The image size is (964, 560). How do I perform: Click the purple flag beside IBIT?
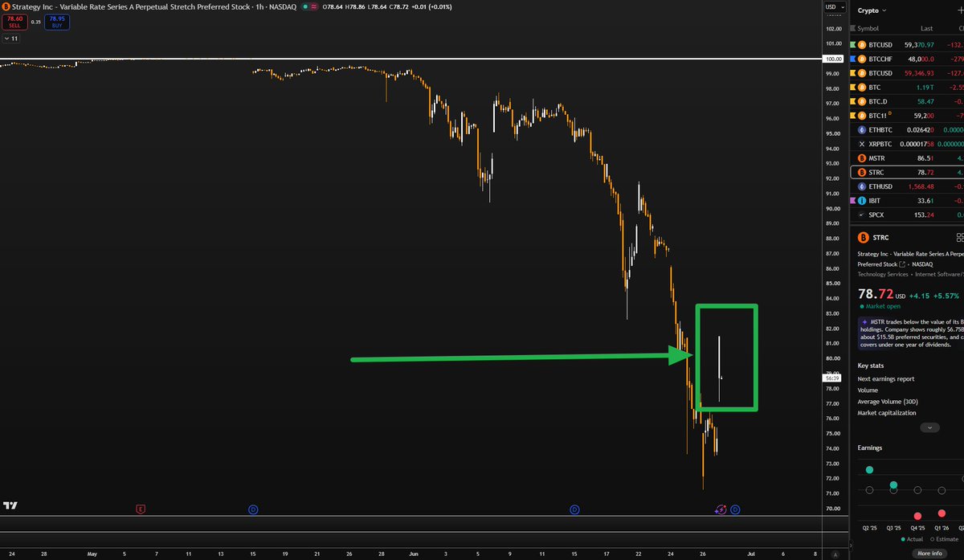[853, 201]
